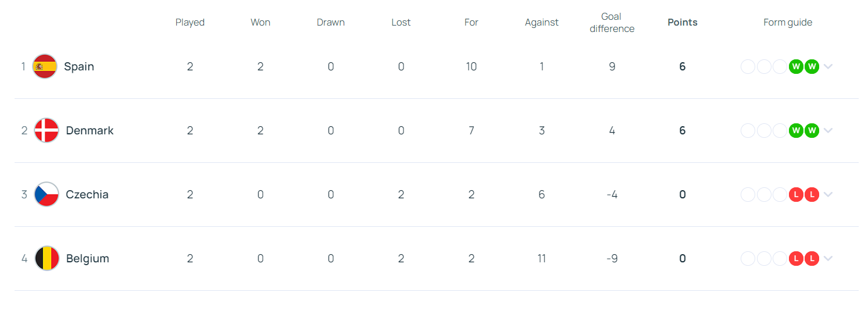Click the Spain flag icon
Screen dimensions: 868x317
(45, 66)
